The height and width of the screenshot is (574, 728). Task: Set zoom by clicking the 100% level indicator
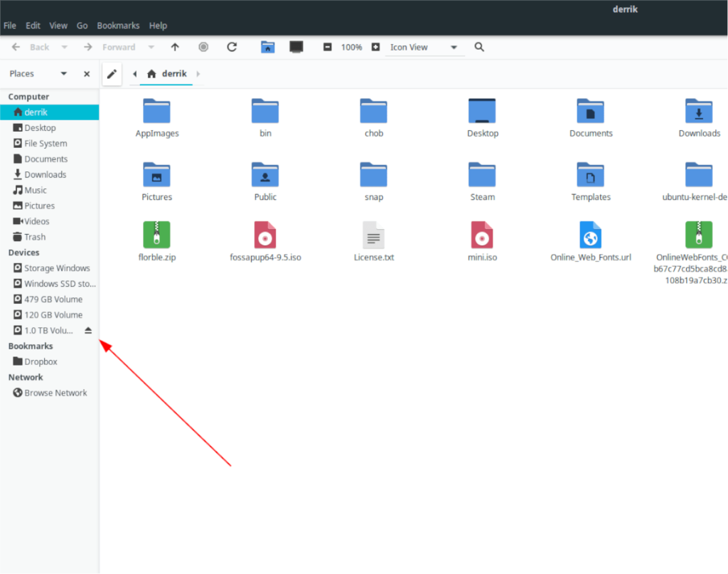[x=351, y=47]
